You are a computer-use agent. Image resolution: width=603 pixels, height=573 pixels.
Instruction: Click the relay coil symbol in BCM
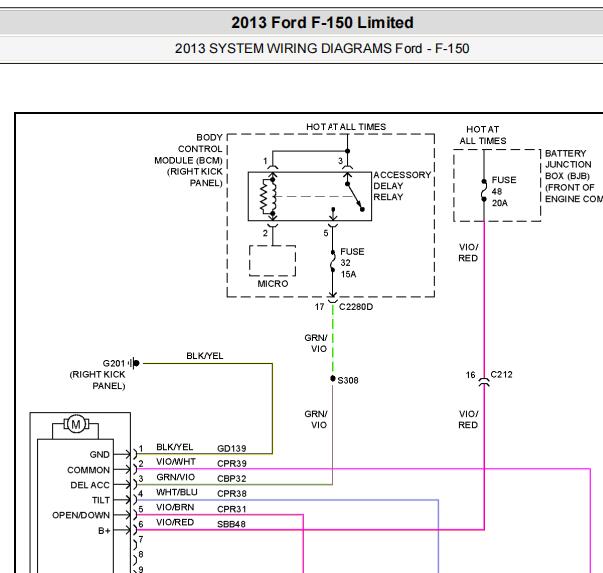[267, 196]
